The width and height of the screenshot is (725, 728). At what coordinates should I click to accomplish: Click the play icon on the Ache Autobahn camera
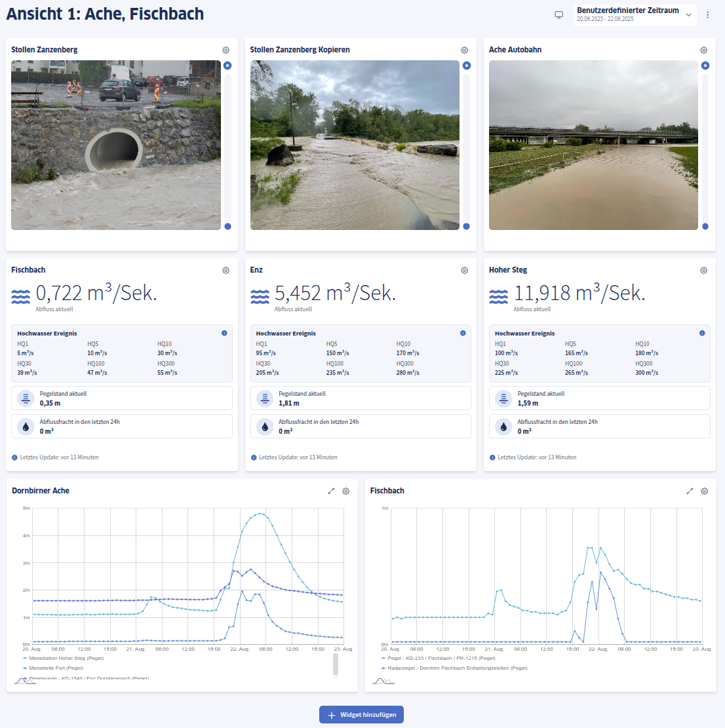click(705, 66)
